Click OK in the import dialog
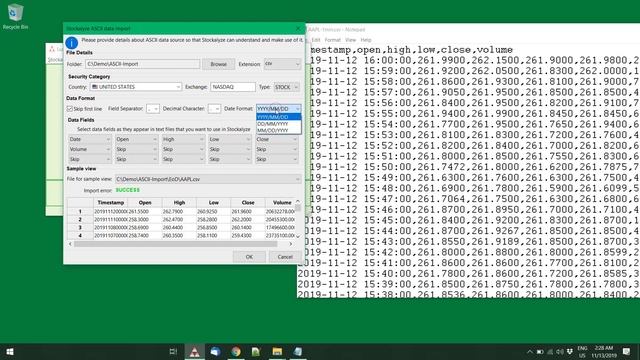 coord(249,257)
